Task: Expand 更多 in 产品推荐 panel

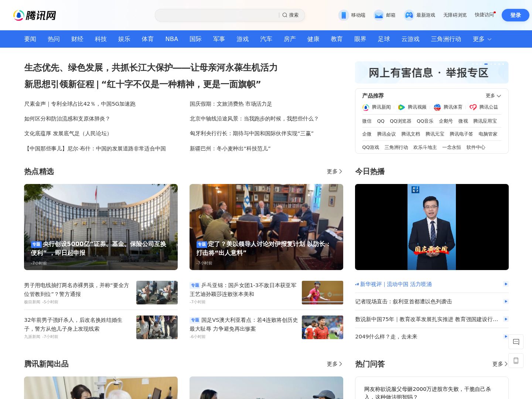Action: point(493,96)
